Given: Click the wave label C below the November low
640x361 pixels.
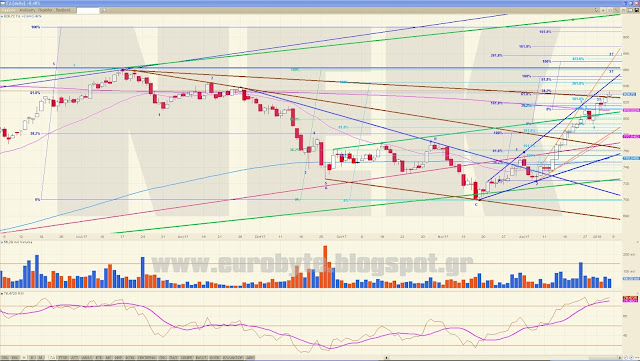Looking at the screenshot, I should point(476,204).
